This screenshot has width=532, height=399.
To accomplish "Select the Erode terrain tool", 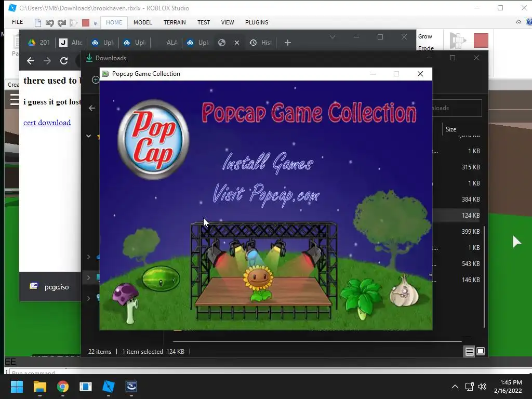I will [426, 48].
